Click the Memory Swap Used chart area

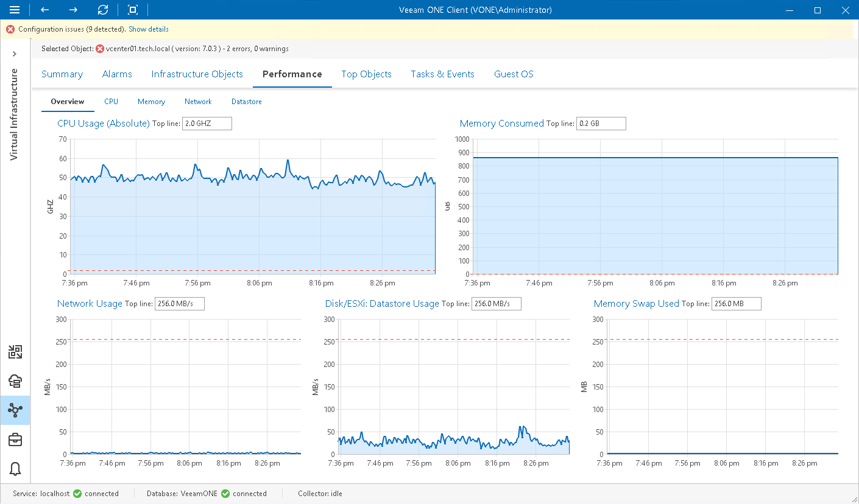point(723,387)
